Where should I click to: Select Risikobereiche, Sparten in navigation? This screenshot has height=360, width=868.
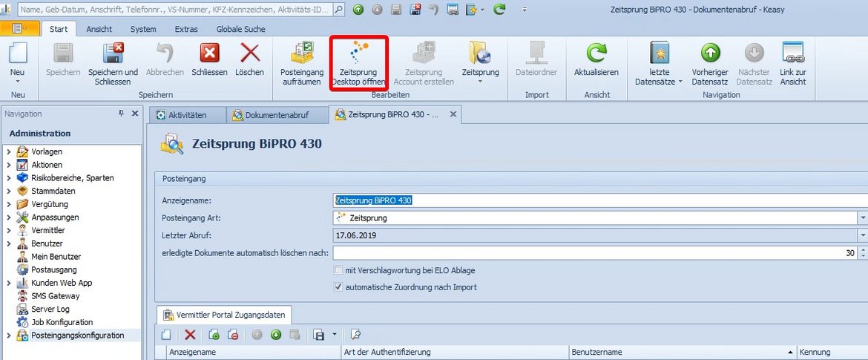point(73,178)
